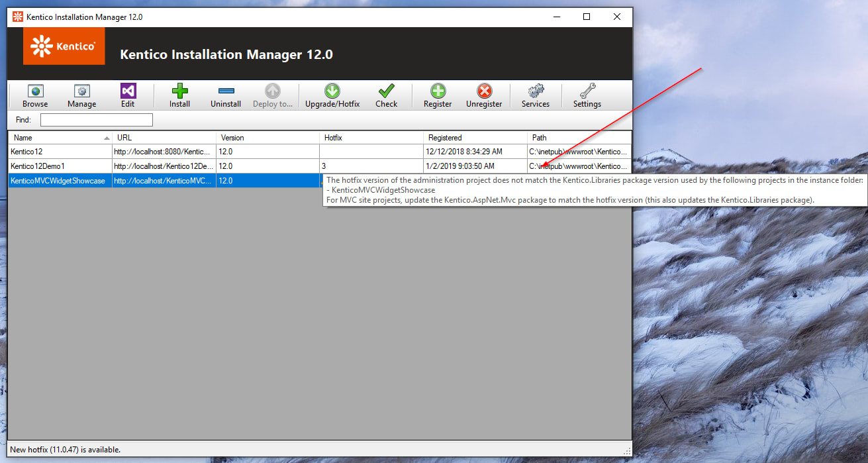Click the Deploy to icon
The width and height of the screenshot is (868, 463).
(x=273, y=96)
